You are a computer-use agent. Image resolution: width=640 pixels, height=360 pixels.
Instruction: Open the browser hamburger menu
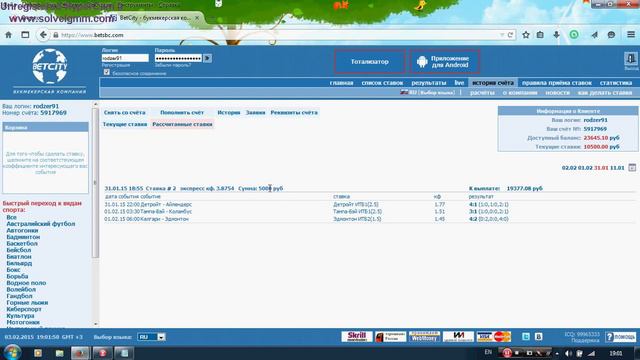tap(631, 35)
